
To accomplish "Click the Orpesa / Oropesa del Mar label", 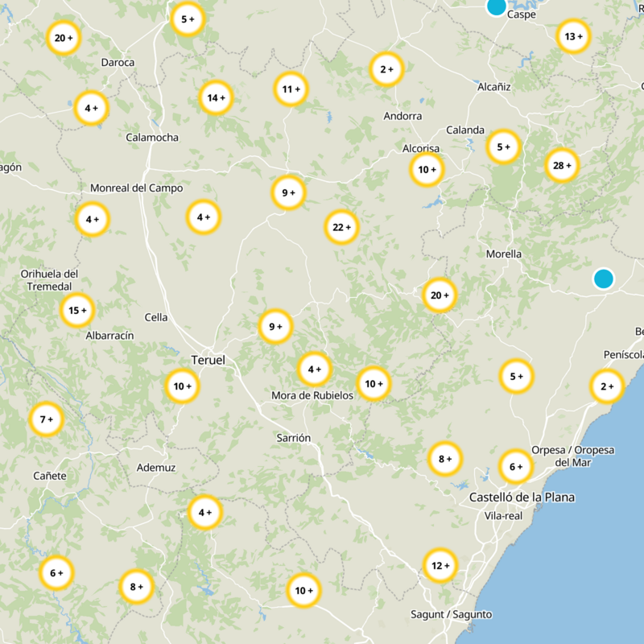I will (x=573, y=456).
